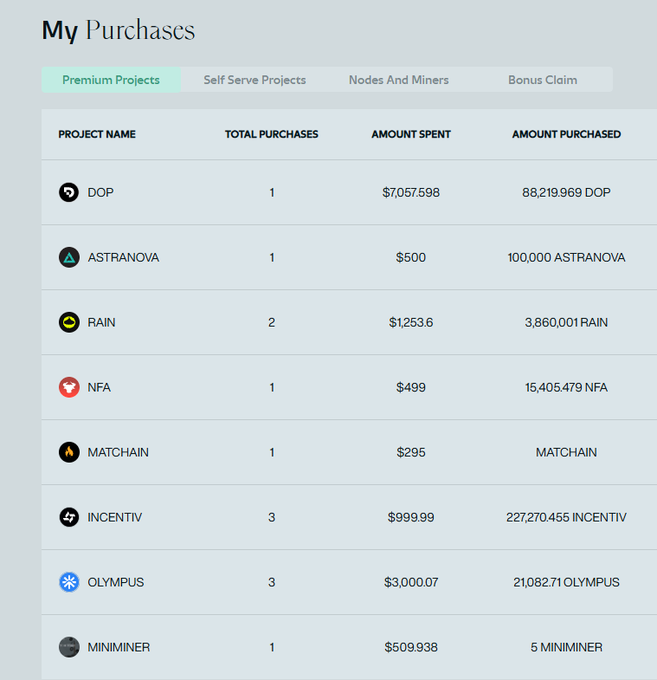
Task: Click the $500 amount spent value
Action: pyautogui.click(x=411, y=258)
